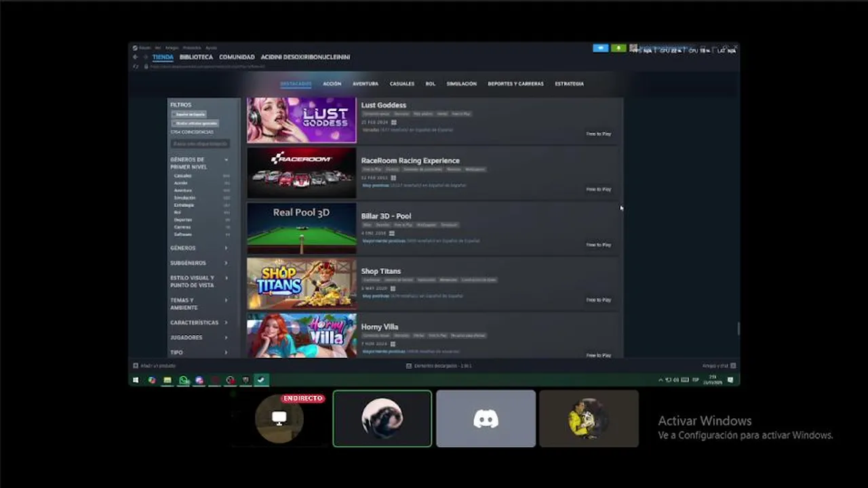Click the Windows platform icon under RaceRoom
Screen dimensions: 868x488
393,178
